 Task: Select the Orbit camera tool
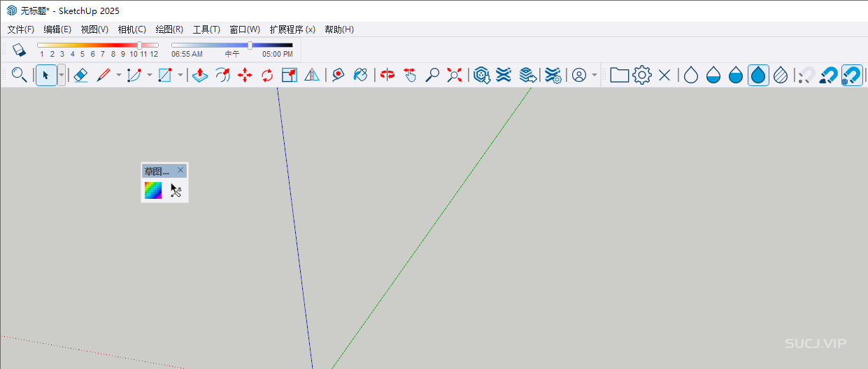[x=387, y=75]
